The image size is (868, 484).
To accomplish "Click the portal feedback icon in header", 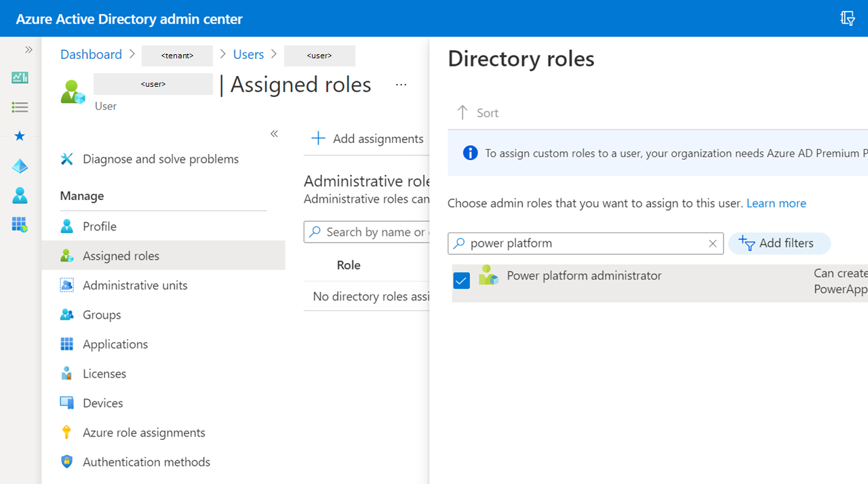I will (847, 18).
